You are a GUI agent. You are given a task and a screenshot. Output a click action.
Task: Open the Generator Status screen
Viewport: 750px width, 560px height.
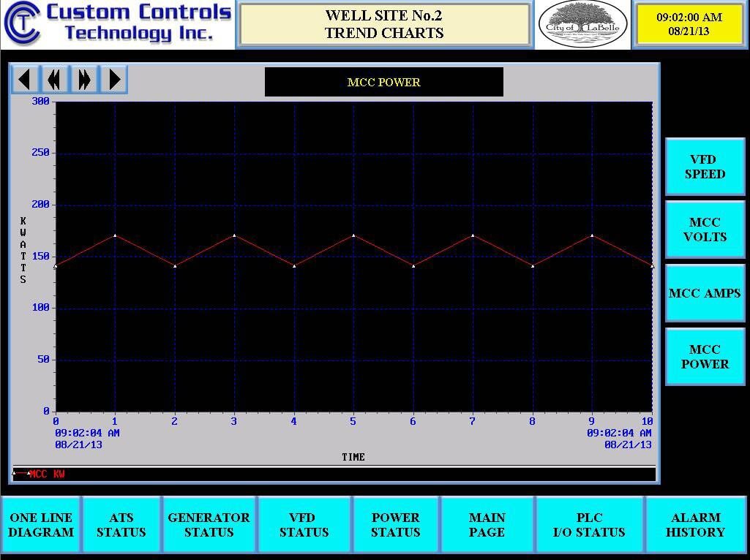[209, 525]
